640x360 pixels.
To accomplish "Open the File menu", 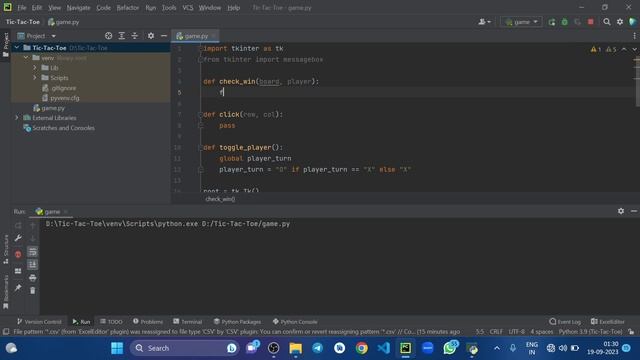I will pos(22,8).
